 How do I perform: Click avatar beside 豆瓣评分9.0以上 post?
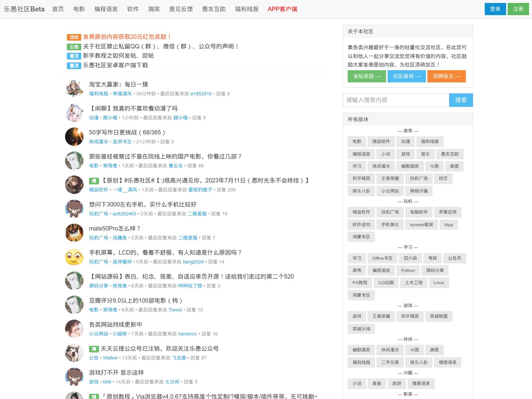tap(74, 305)
